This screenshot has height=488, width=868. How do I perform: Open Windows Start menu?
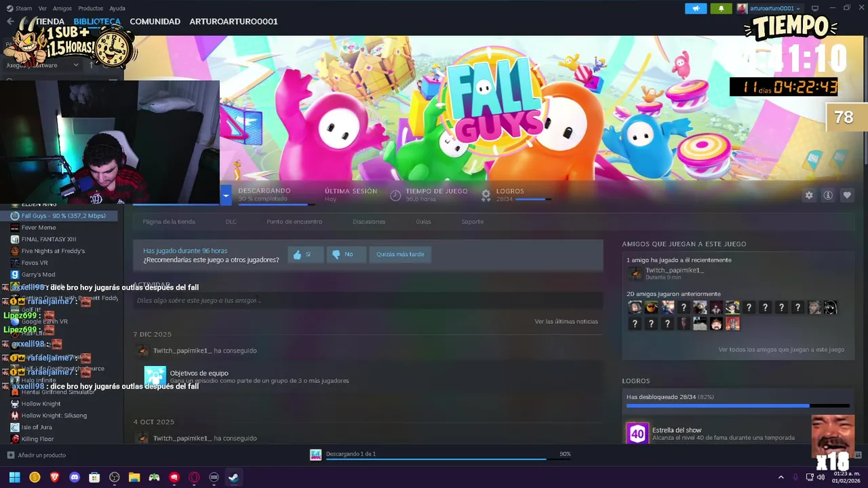pyautogui.click(x=14, y=477)
